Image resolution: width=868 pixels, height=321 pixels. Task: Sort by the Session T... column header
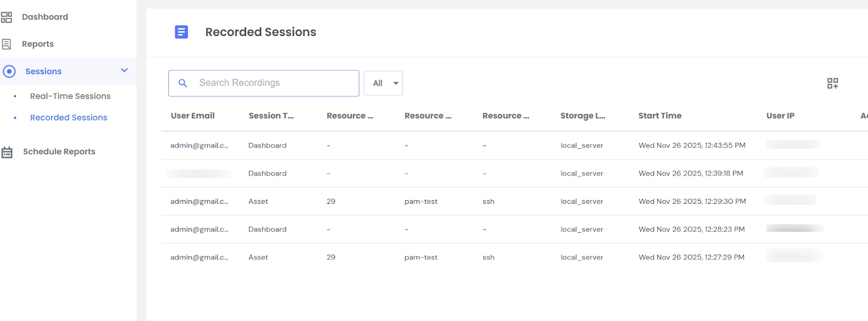[x=271, y=116]
